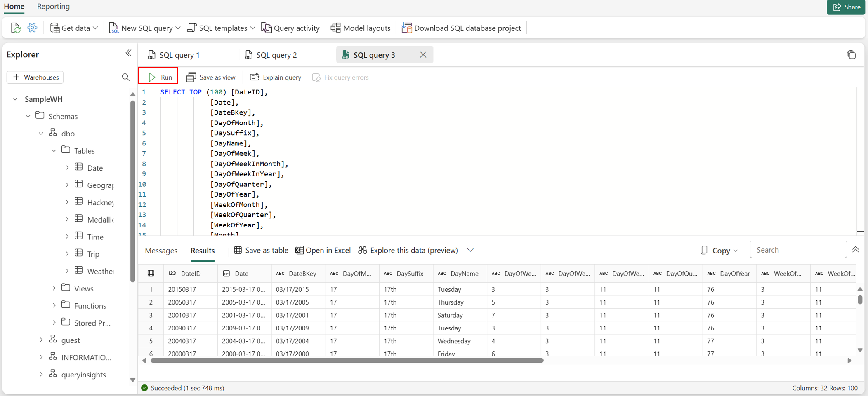The height and width of the screenshot is (396, 868).
Task: Click the results horizontal scrollbar
Action: point(347,360)
